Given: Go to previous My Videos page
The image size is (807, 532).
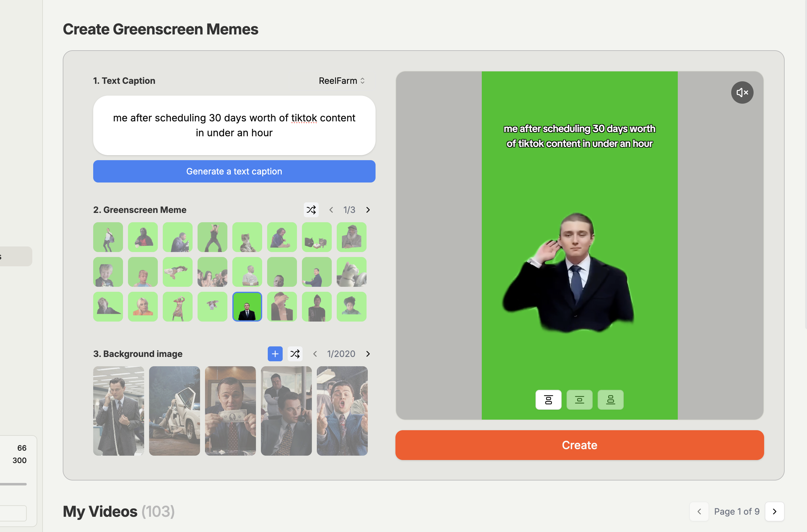Looking at the screenshot, I should [x=699, y=511].
